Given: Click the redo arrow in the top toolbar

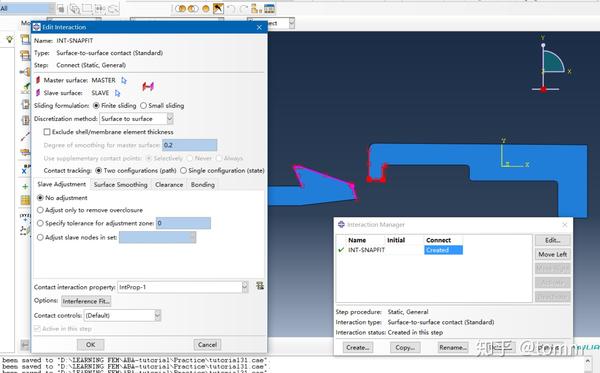Looking at the screenshot, I should point(243,8).
